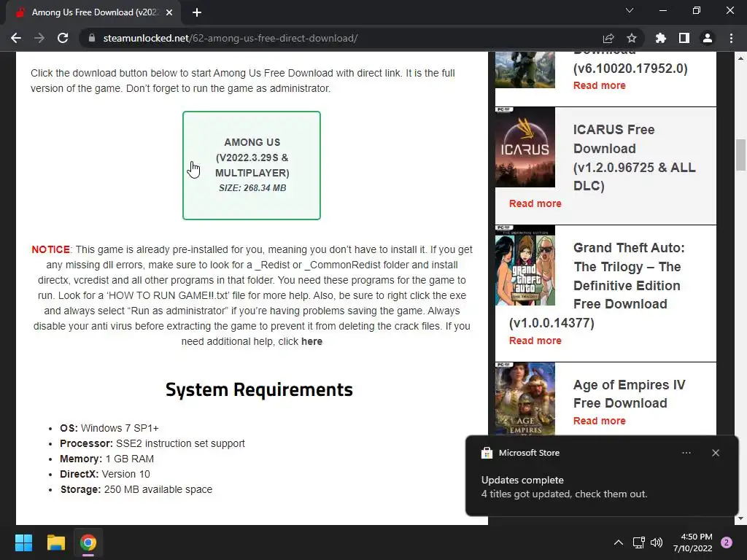Go back to the previous page
The height and width of the screenshot is (560, 747).
pos(16,38)
